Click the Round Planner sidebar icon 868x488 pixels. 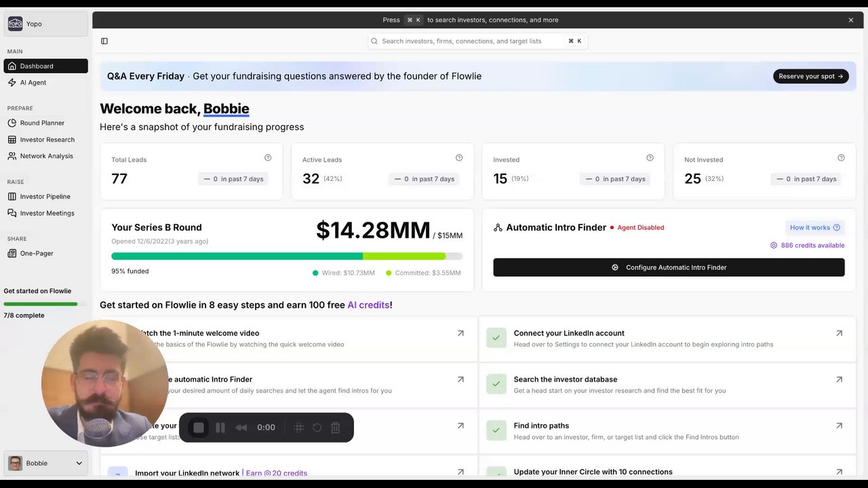[x=12, y=123]
